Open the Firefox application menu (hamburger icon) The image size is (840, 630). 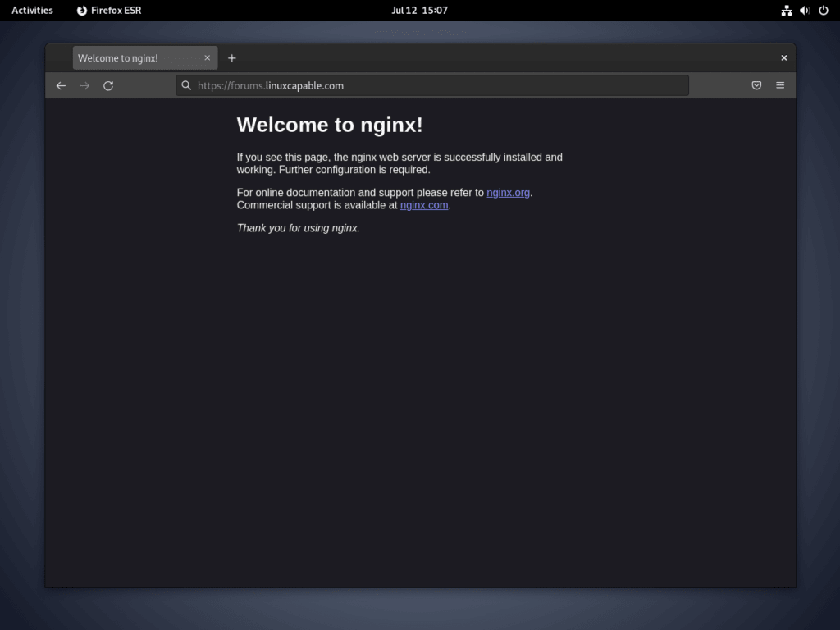[x=779, y=84]
